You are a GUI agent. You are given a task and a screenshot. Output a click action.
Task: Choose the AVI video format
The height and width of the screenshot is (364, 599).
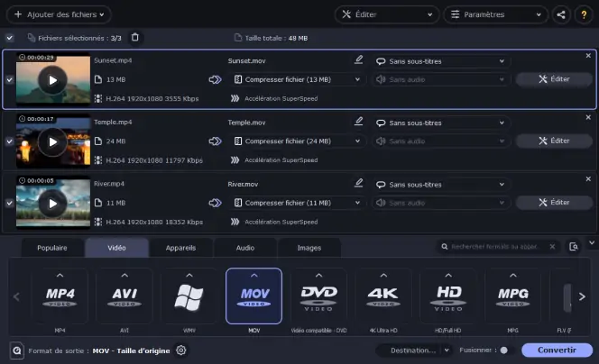(124, 296)
